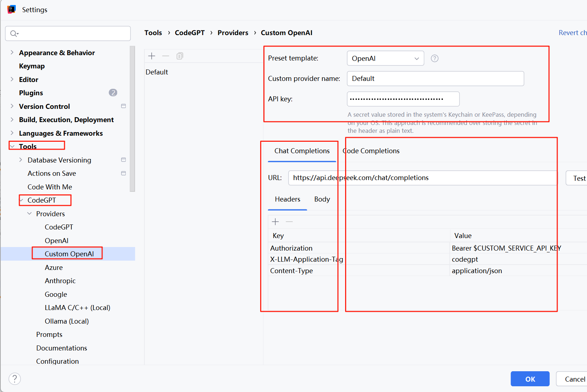
Task: Select the Content-Type header row
Action: 428,271
